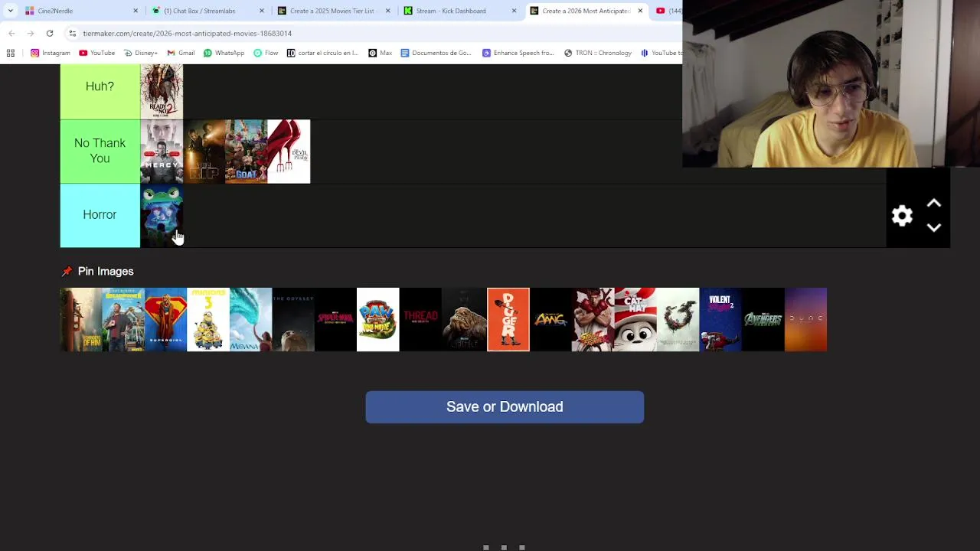Image resolution: width=980 pixels, height=551 pixels.
Task: Select the Devil Wears Prada red heel poster
Action: [289, 151]
